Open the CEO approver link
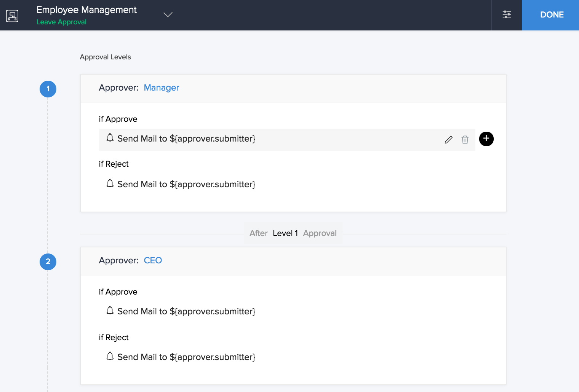 tap(153, 261)
